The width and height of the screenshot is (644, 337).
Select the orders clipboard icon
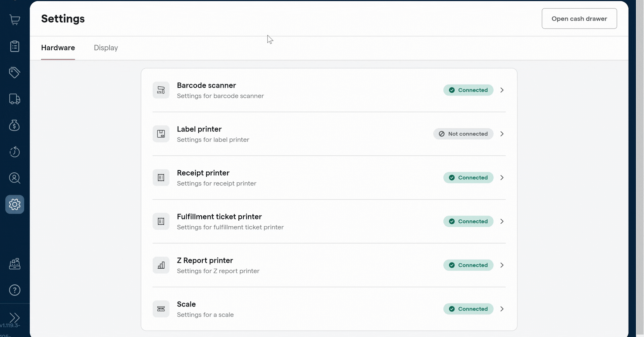(15, 46)
